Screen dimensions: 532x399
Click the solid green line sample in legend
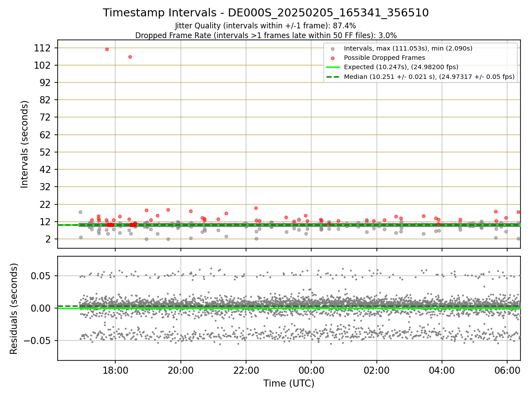[x=333, y=67]
